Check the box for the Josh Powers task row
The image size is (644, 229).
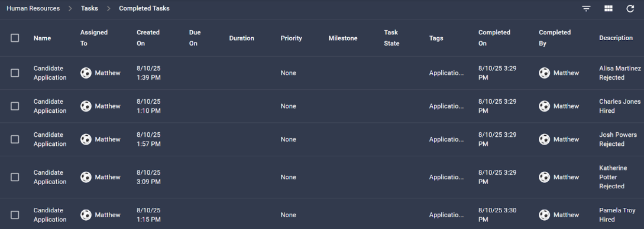[x=15, y=139]
